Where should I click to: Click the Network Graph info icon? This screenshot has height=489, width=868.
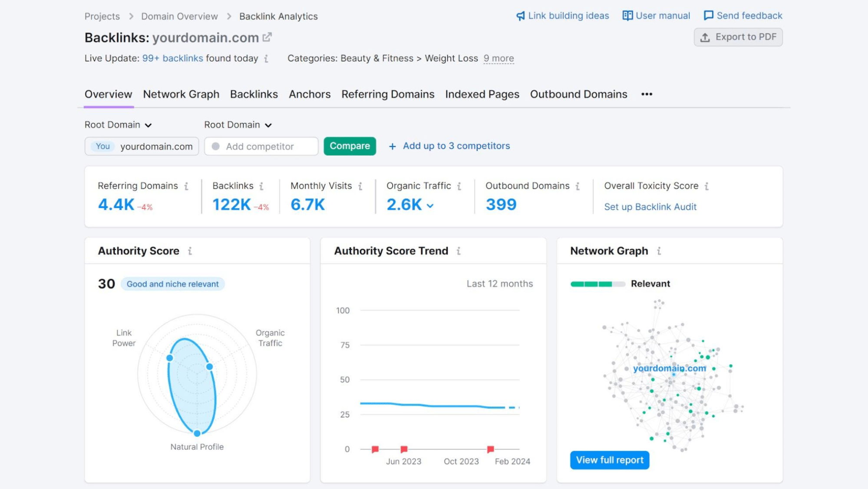tap(659, 251)
